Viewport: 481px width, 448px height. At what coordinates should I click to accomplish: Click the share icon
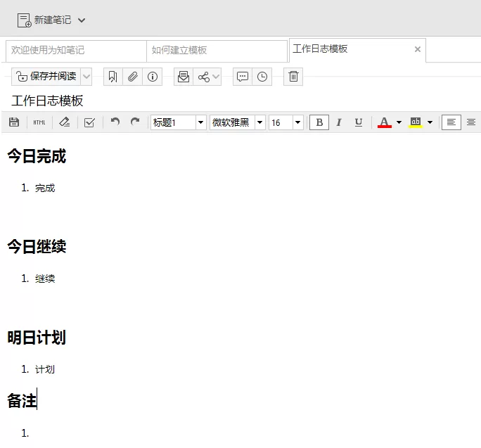(x=204, y=77)
